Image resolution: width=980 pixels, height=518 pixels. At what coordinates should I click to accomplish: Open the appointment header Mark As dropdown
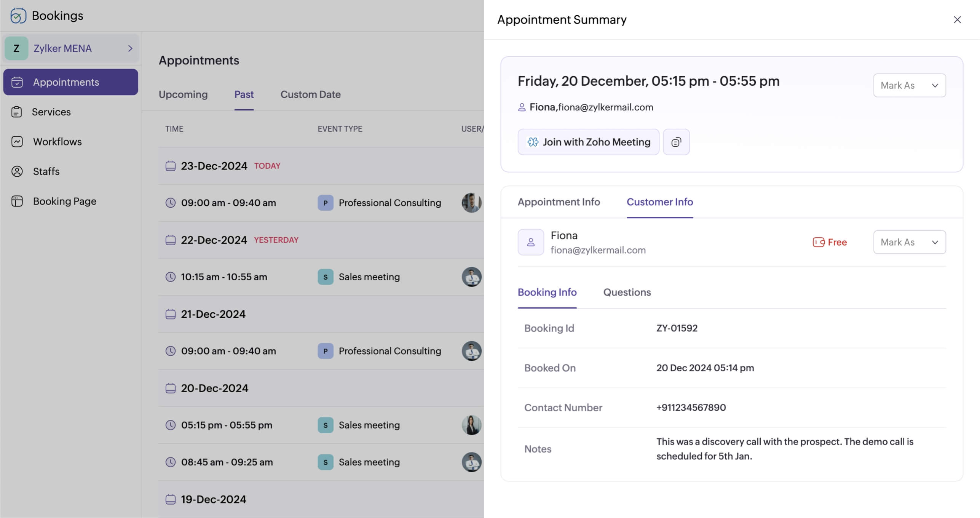pos(909,85)
